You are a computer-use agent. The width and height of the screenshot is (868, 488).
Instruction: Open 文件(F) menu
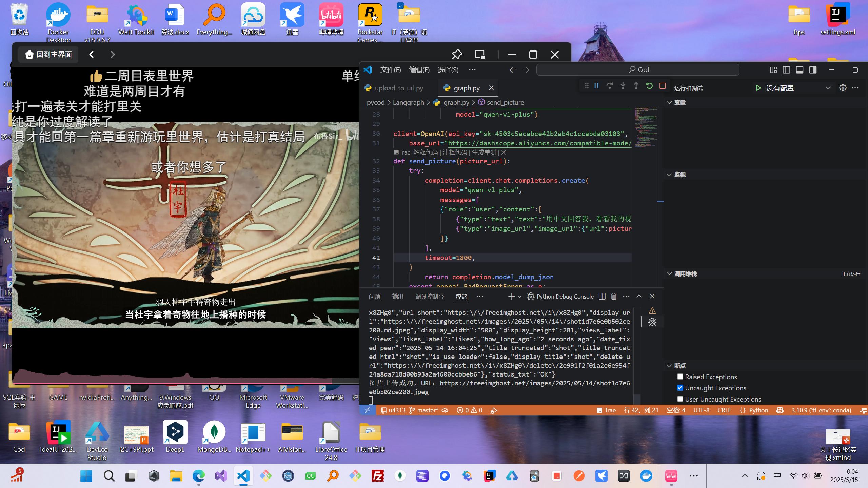click(x=391, y=70)
